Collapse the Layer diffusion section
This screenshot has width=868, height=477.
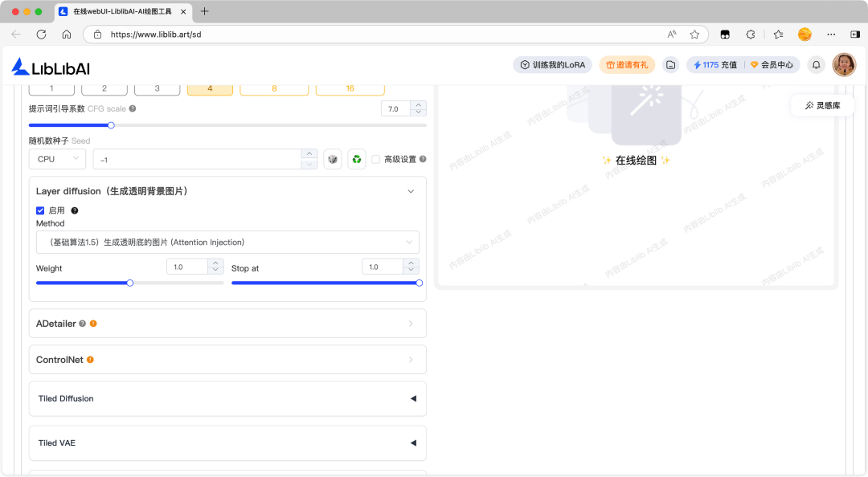pyautogui.click(x=411, y=191)
